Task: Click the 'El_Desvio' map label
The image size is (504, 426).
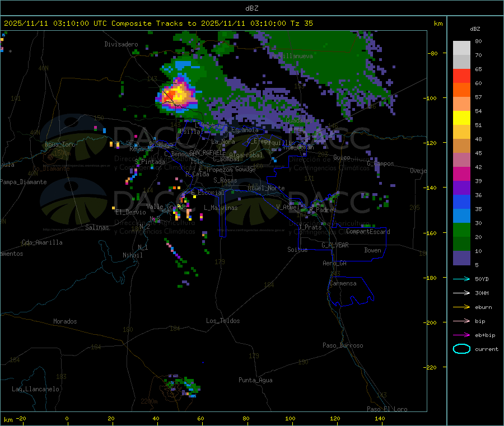Action: click(x=130, y=212)
